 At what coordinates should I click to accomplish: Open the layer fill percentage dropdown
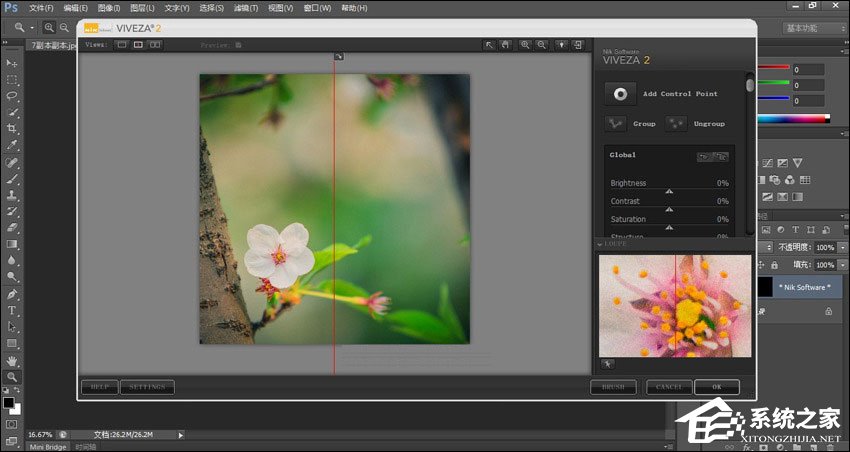841,265
